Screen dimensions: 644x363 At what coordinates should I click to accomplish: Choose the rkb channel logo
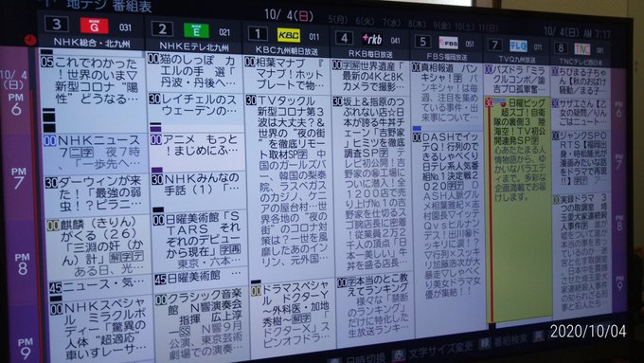pyautogui.click(x=371, y=39)
